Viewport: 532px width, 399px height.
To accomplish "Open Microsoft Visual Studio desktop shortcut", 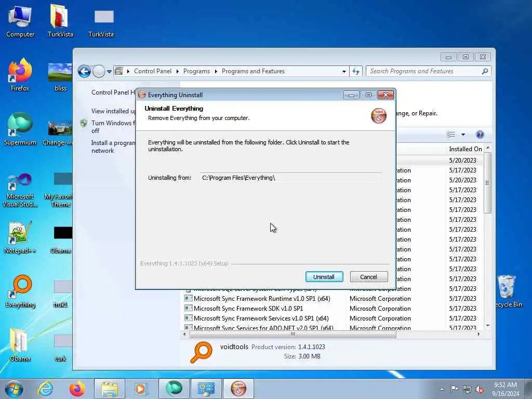I will [20, 190].
